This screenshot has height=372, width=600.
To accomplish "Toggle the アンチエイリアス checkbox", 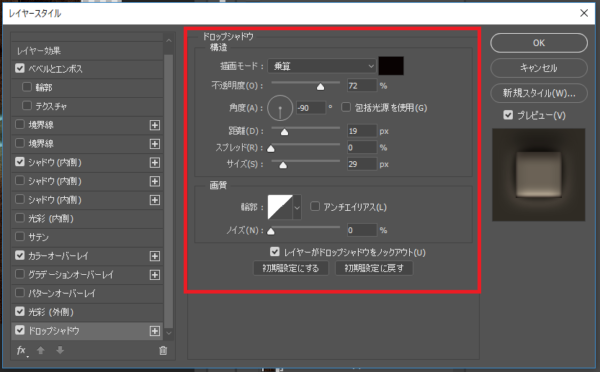I will tap(315, 207).
